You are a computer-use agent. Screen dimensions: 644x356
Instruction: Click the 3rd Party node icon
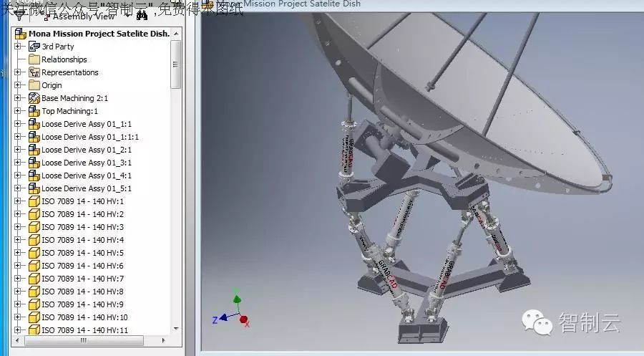point(34,47)
